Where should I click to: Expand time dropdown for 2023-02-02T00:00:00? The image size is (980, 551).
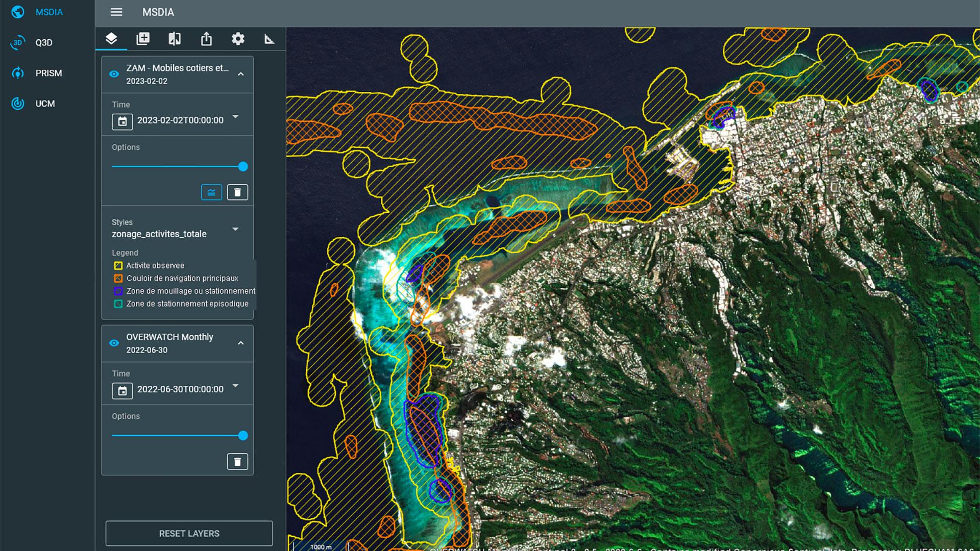click(x=235, y=117)
